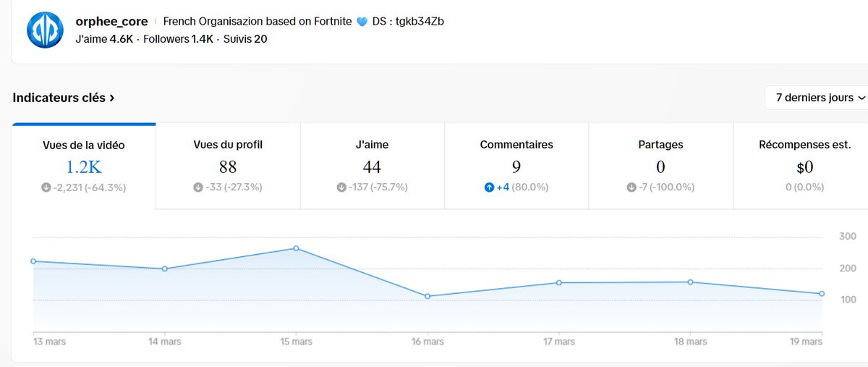Click the +4 (80.0%) change text
The height and width of the screenshot is (367, 868).
pyautogui.click(x=522, y=187)
